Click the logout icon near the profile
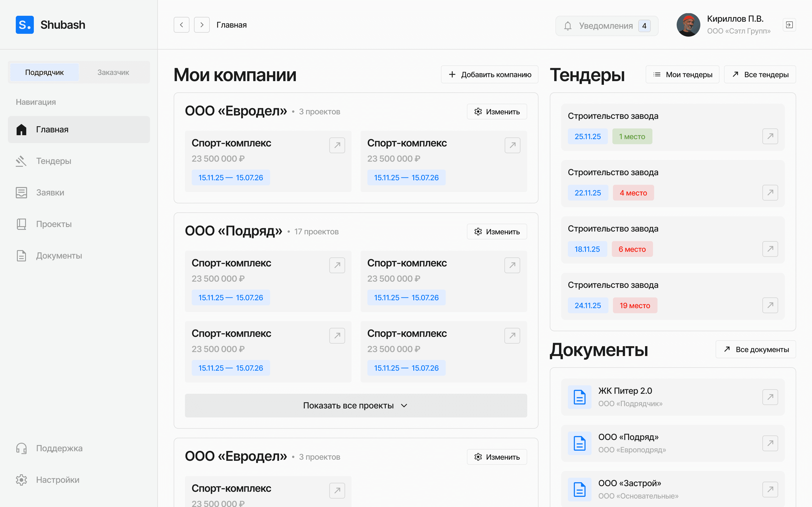Viewport: 812px width, 507px height. 789,25
